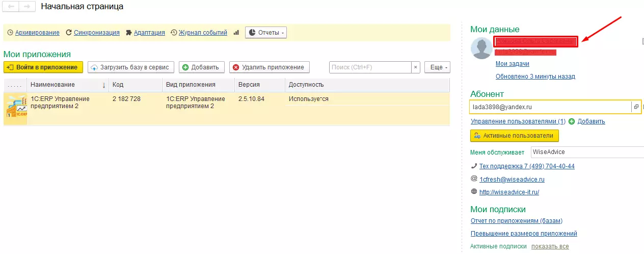Viewport: 644px width, 254px height.
Task: Click Загрузить базу в сервис button
Action: (131, 67)
